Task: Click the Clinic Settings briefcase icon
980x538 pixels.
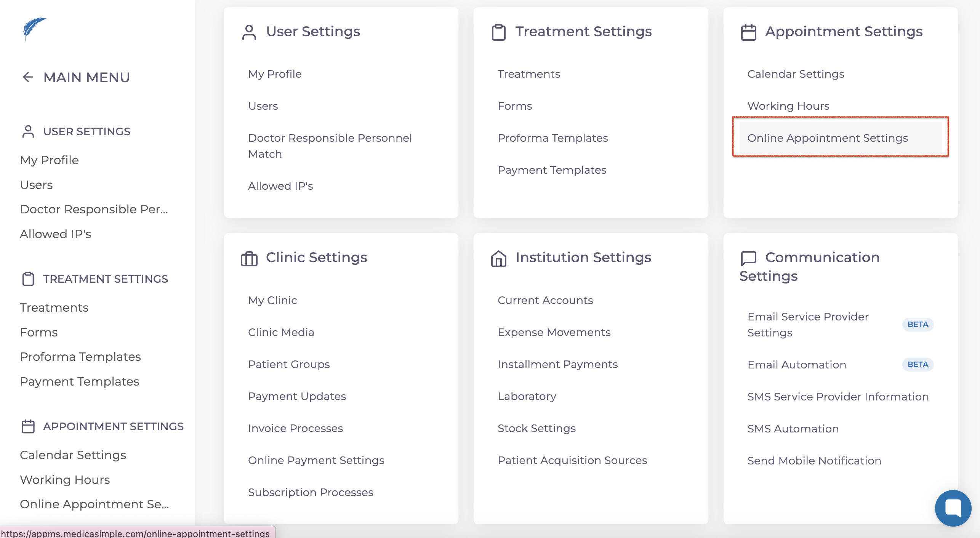Action: [x=249, y=259]
